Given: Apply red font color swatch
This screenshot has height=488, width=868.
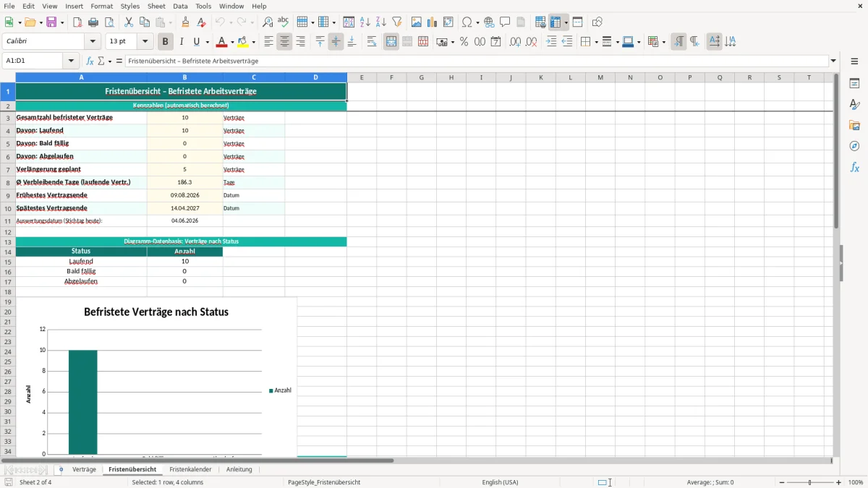Looking at the screenshot, I should point(223,42).
